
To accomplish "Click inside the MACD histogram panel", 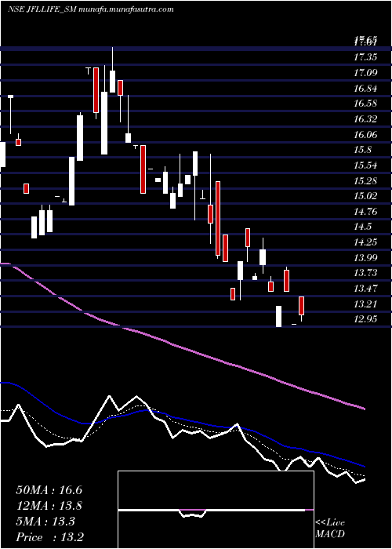I will pyautogui.click(x=216, y=510).
